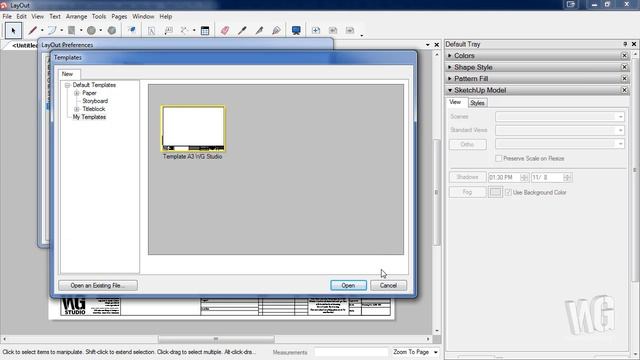Open the Scenes dropdown
This screenshot has width=640, height=360.
point(560,117)
